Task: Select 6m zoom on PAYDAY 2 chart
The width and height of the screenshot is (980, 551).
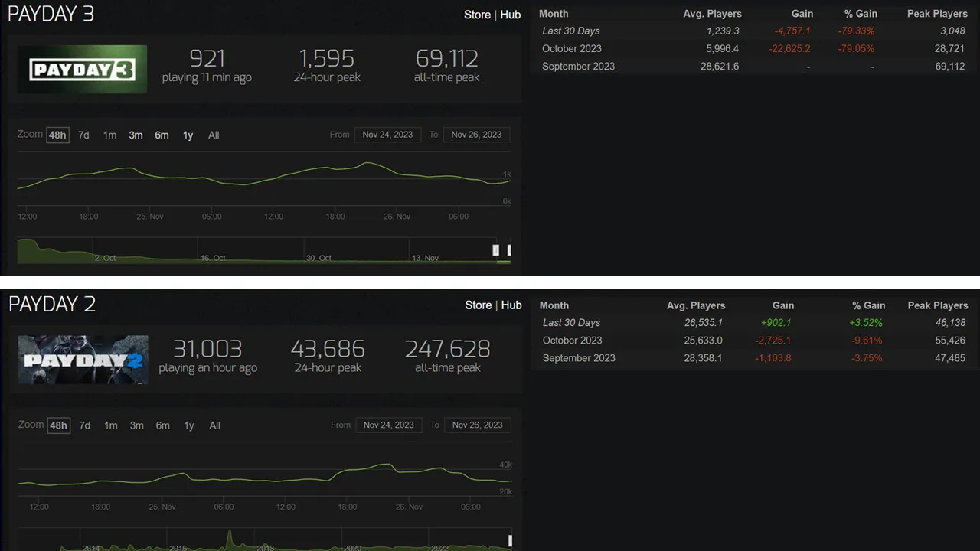Action: coord(163,425)
